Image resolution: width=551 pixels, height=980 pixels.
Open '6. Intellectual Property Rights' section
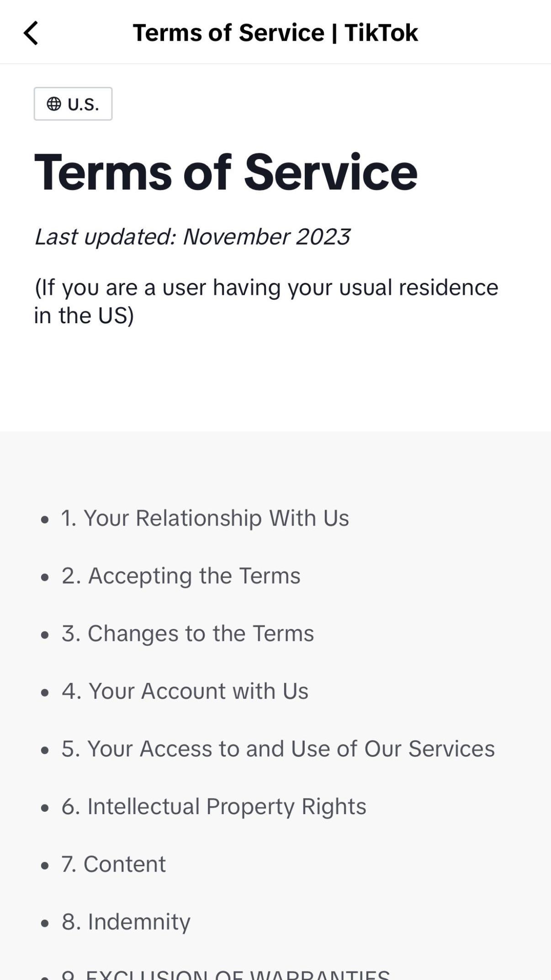pos(214,806)
